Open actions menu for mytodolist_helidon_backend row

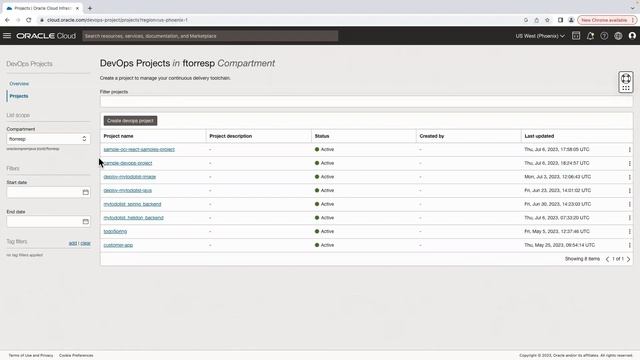(x=629, y=218)
